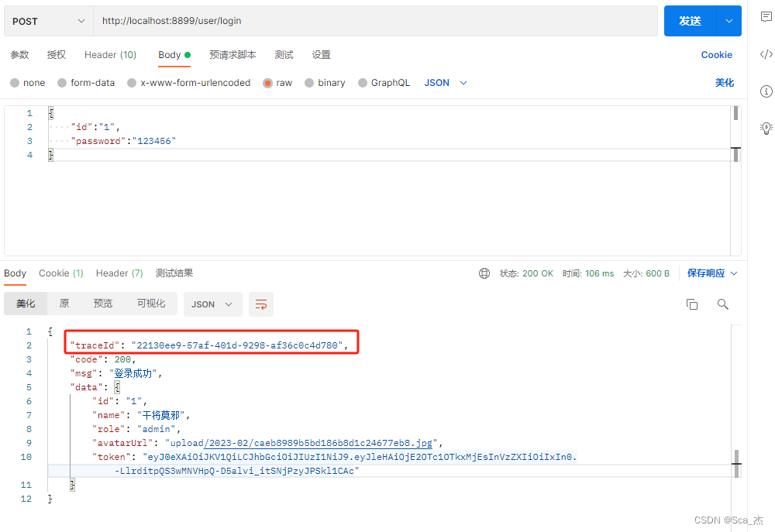Open the response Cookie (1) tab

pos(60,273)
